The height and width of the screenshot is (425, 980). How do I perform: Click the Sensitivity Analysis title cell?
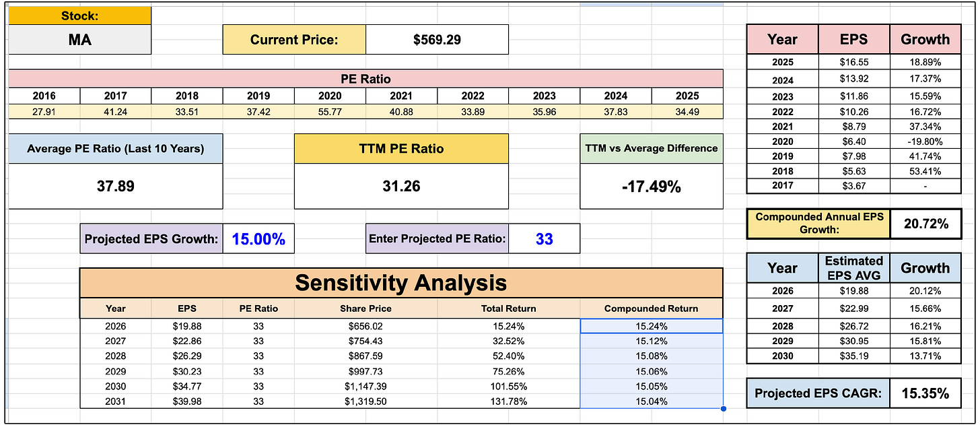pos(401,283)
